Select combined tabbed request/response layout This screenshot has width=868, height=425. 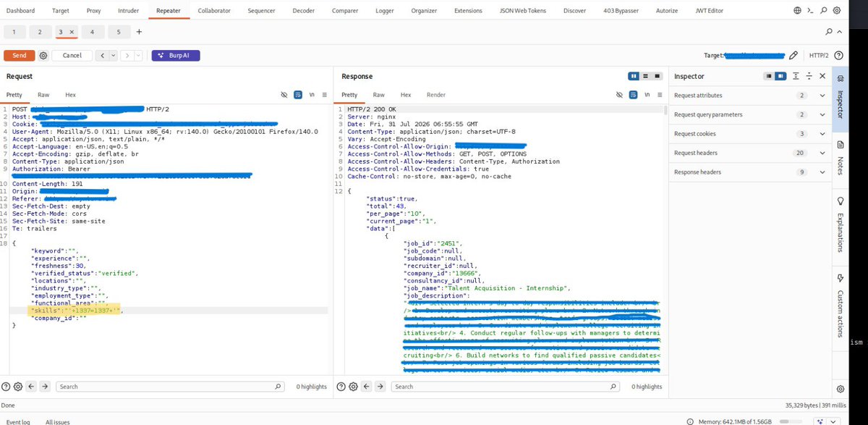coord(657,76)
